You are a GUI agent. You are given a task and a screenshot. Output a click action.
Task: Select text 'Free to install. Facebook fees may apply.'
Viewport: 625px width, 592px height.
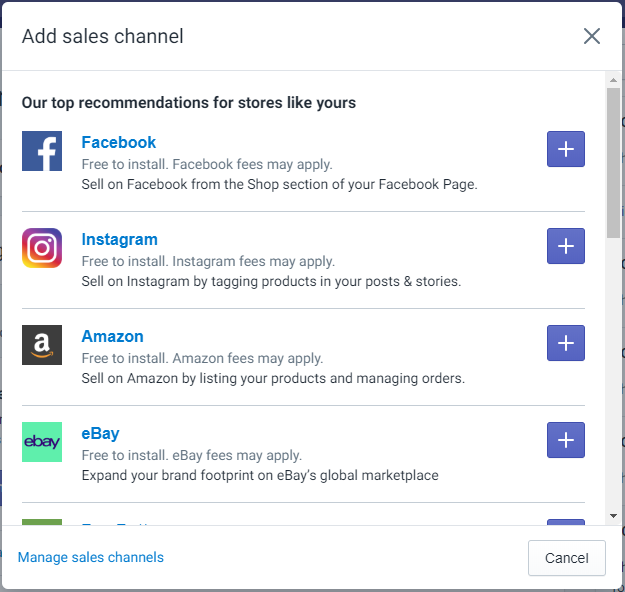[207, 164]
